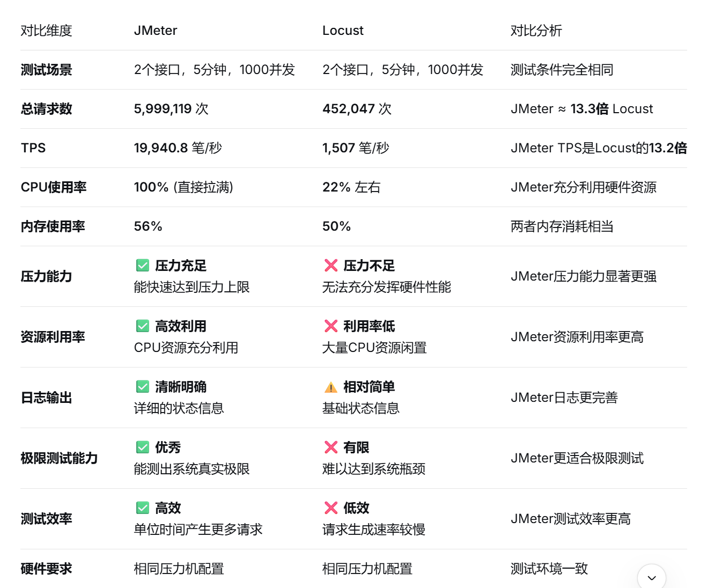Click the 50% memory cell

click(x=336, y=226)
